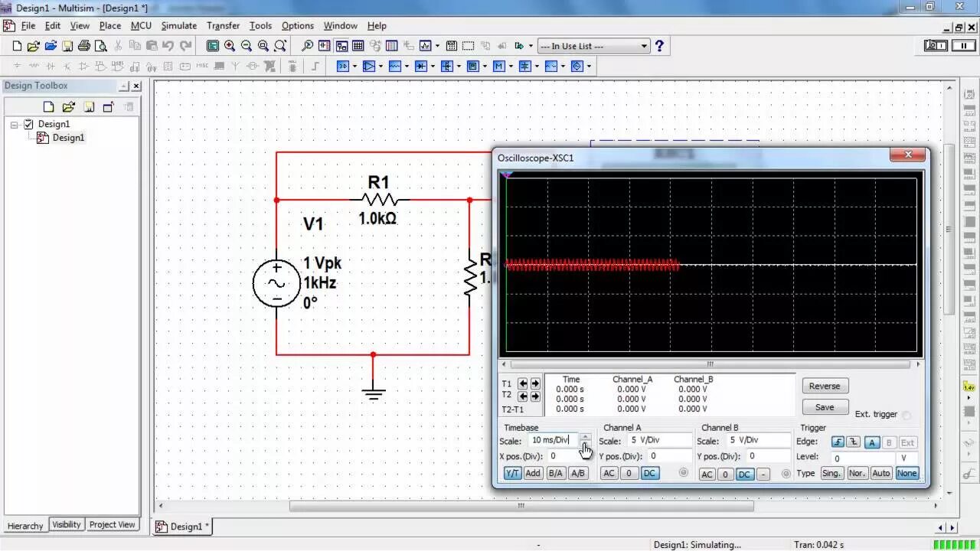Open the Grapher dropdown arrow
The height and width of the screenshot is (551, 980).
tap(437, 46)
